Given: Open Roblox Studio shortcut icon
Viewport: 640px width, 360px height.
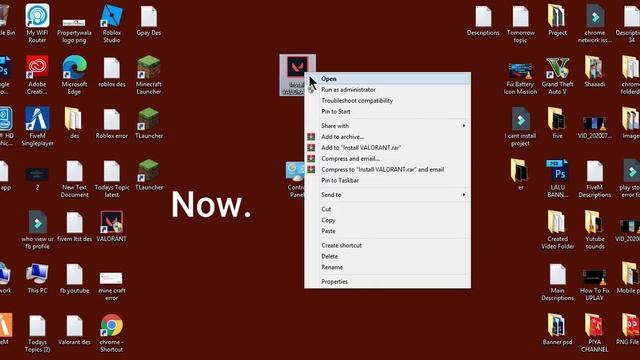Looking at the screenshot, I should [x=111, y=16].
